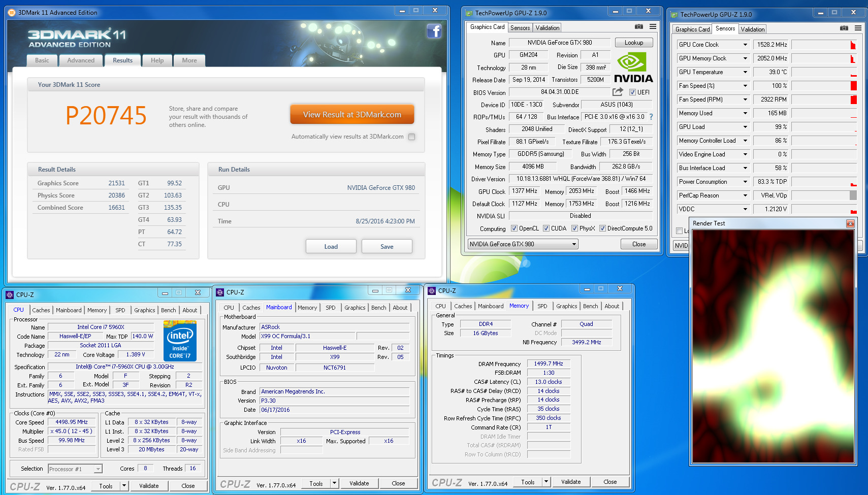Toggle the PhysX checkbox

click(574, 228)
